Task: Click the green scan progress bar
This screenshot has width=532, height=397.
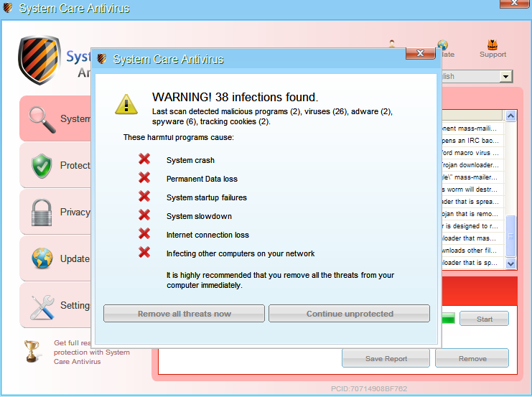Action: coord(449,319)
